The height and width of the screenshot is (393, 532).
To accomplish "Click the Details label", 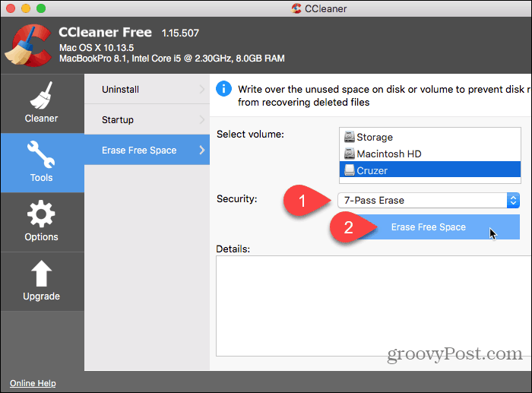I will coord(233,249).
